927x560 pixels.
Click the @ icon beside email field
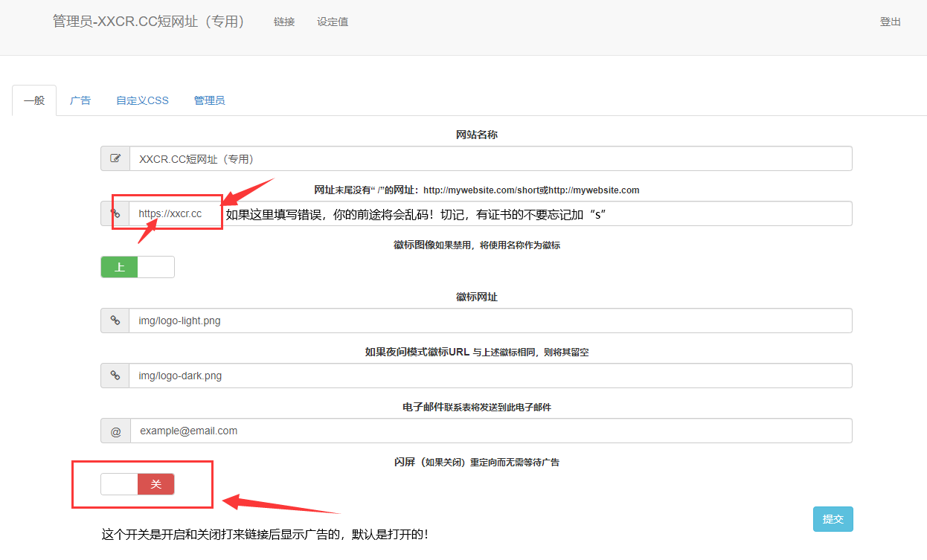point(115,431)
